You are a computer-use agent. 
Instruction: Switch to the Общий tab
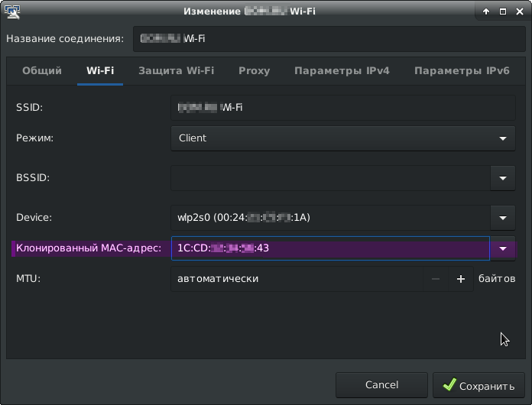click(x=42, y=71)
